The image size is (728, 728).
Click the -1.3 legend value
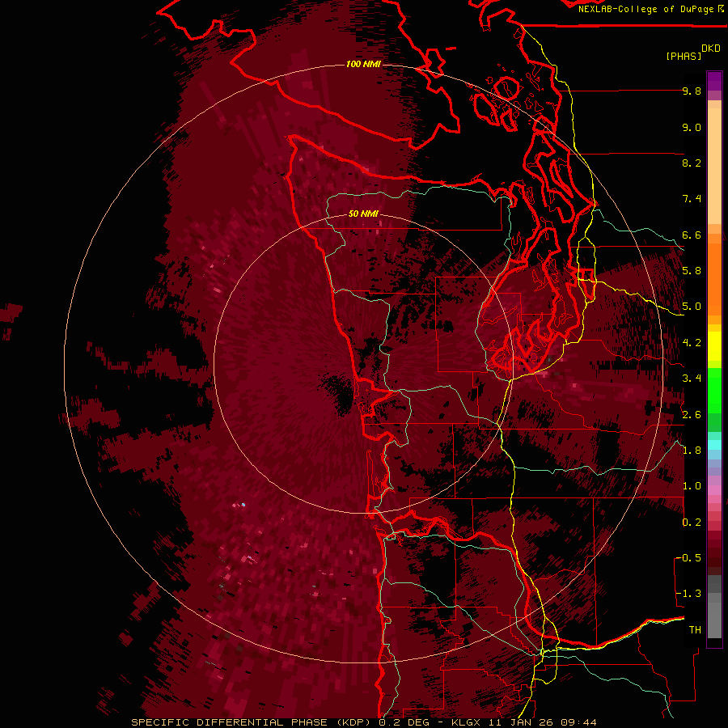point(688,594)
